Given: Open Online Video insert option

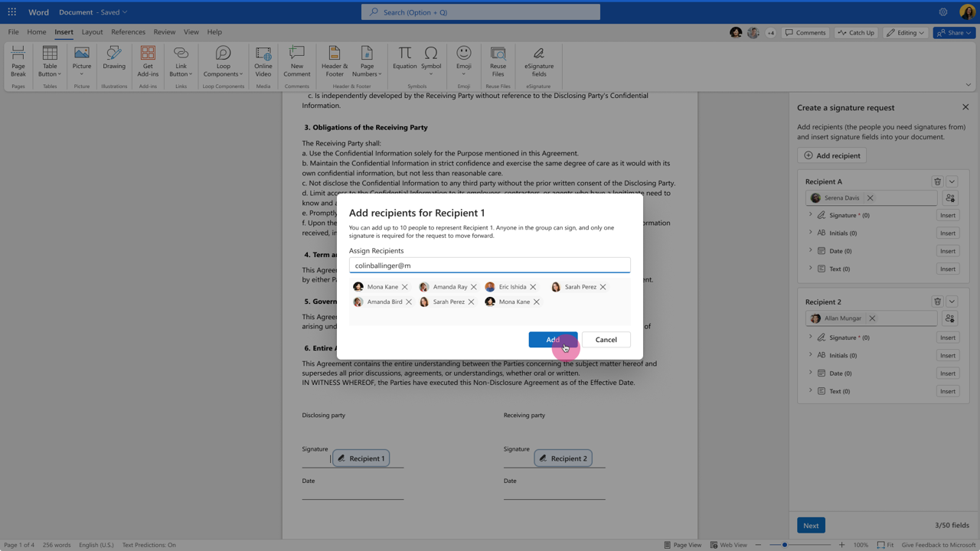Looking at the screenshot, I should (263, 61).
